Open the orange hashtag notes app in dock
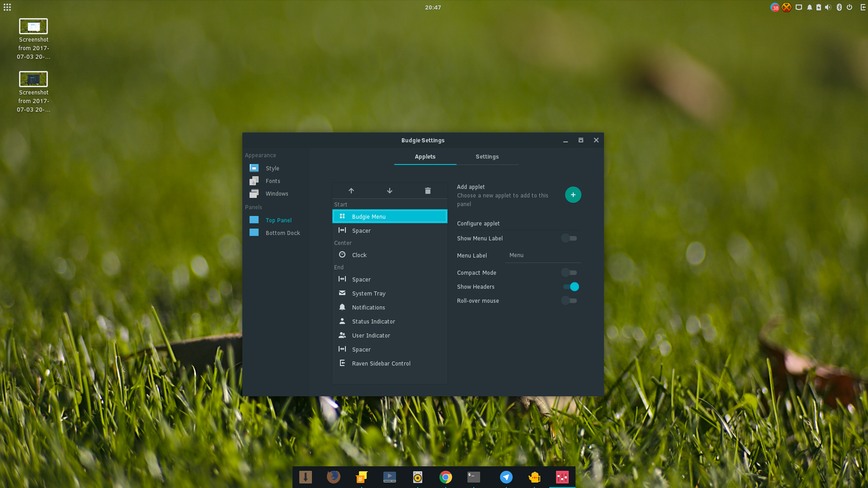The image size is (868, 488). click(362, 477)
